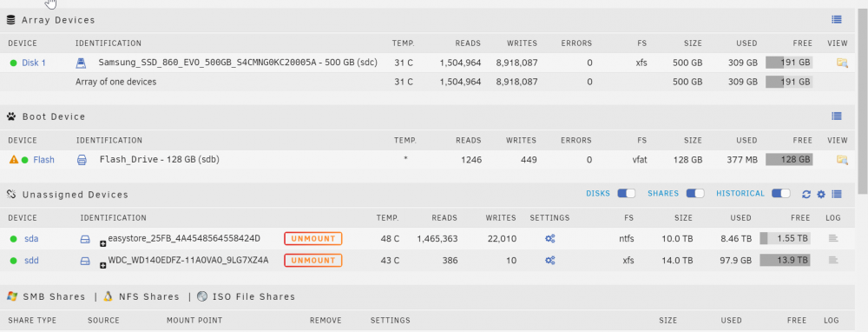This screenshot has height=332, width=868.
Task: Click the Unassigned Devices unlink icon
Action: pyautogui.click(x=11, y=195)
